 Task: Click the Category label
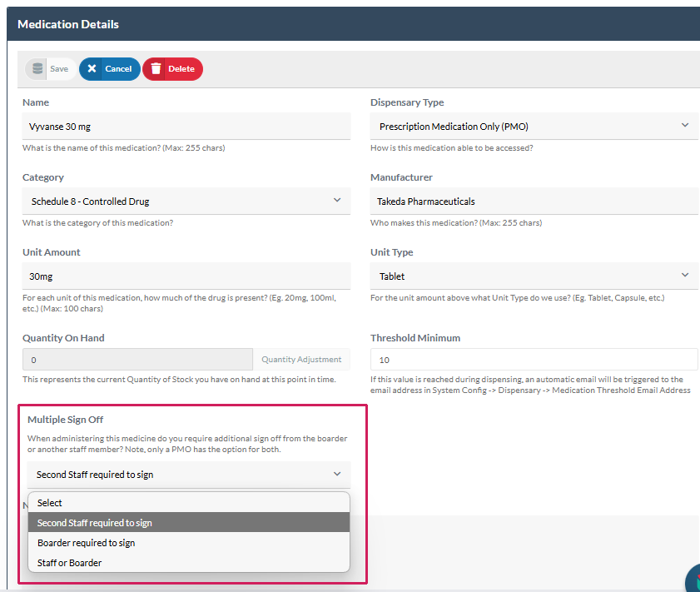tap(43, 177)
